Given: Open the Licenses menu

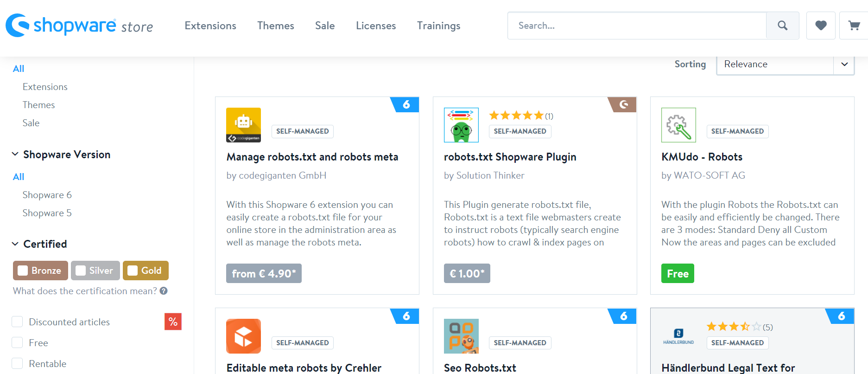Looking at the screenshot, I should click(376, 26).
